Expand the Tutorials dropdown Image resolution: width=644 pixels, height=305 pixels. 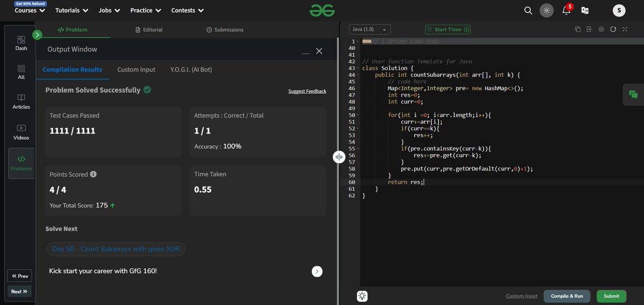(71, 10)
